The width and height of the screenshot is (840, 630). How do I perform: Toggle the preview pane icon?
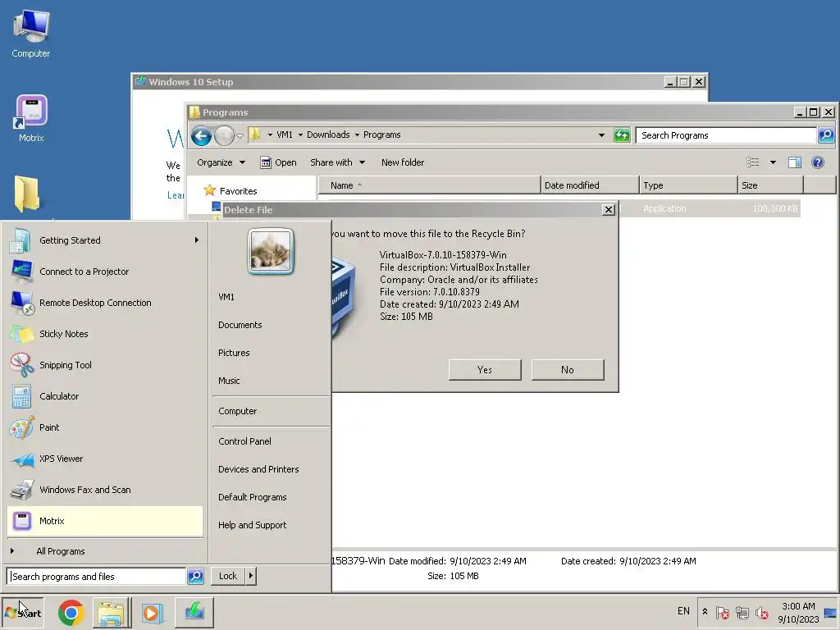coord(795,162)
